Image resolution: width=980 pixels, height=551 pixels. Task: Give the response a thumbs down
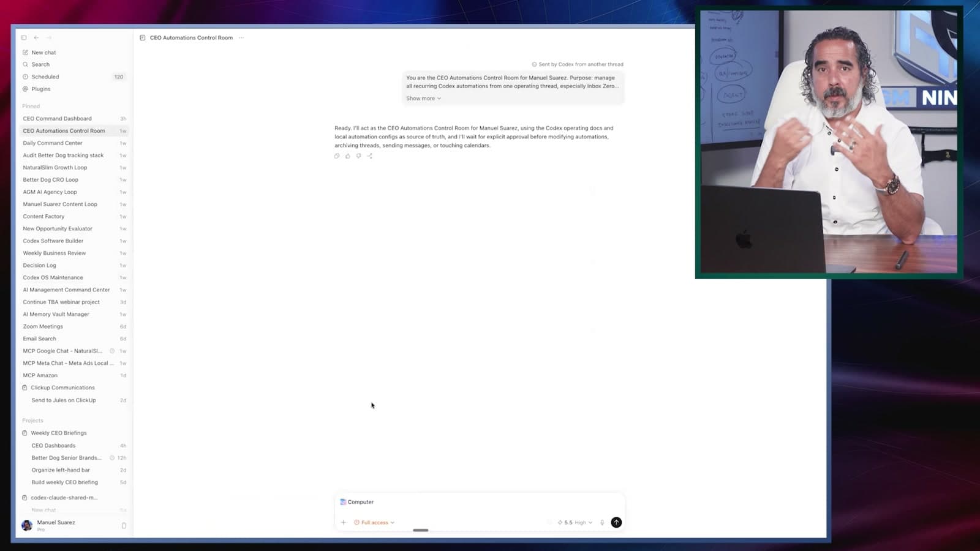tap(359, 156)
